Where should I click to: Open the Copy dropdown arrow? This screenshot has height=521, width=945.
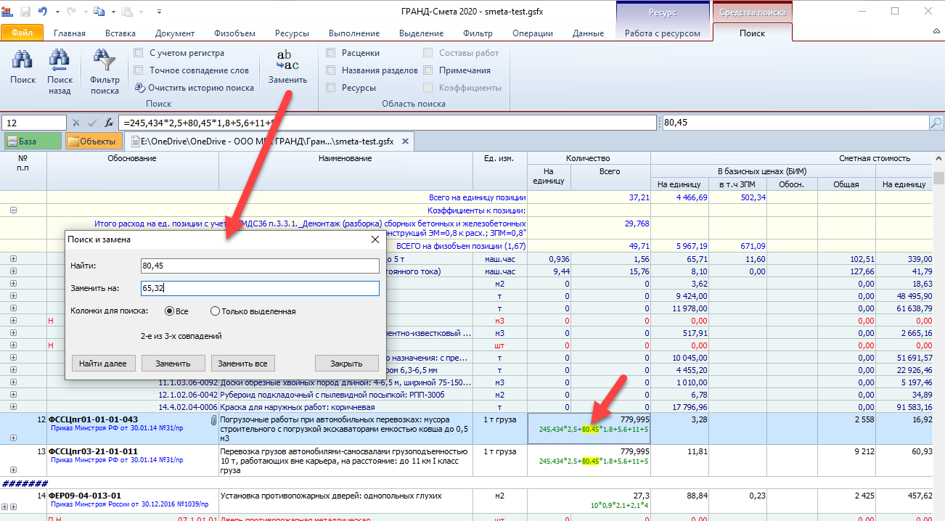[113, 11]
